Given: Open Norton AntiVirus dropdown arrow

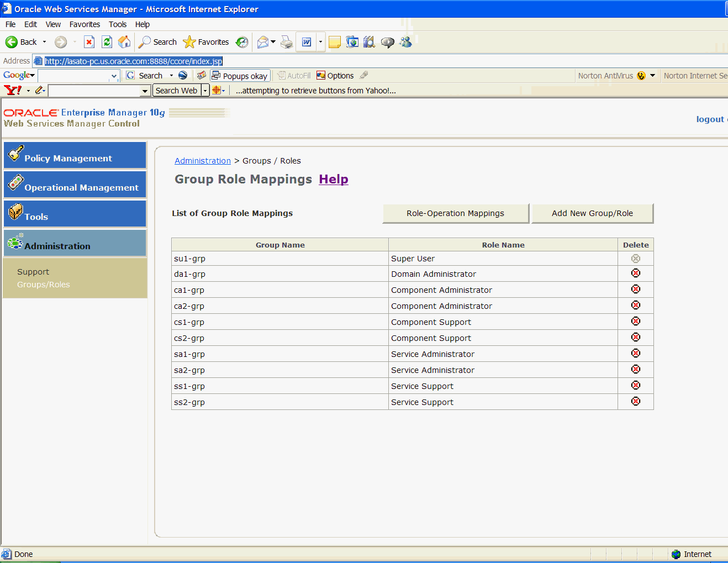Looking at the screenshot, I should 652,75.
